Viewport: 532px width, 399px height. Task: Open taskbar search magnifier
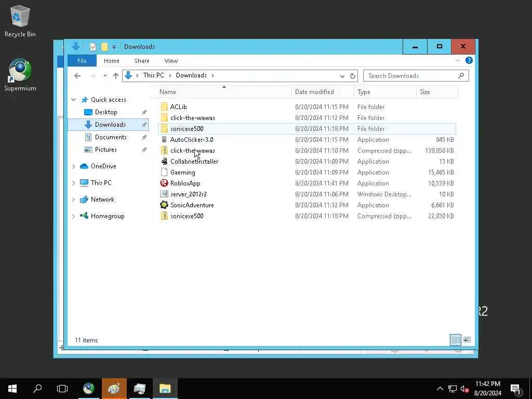[37, 389]
